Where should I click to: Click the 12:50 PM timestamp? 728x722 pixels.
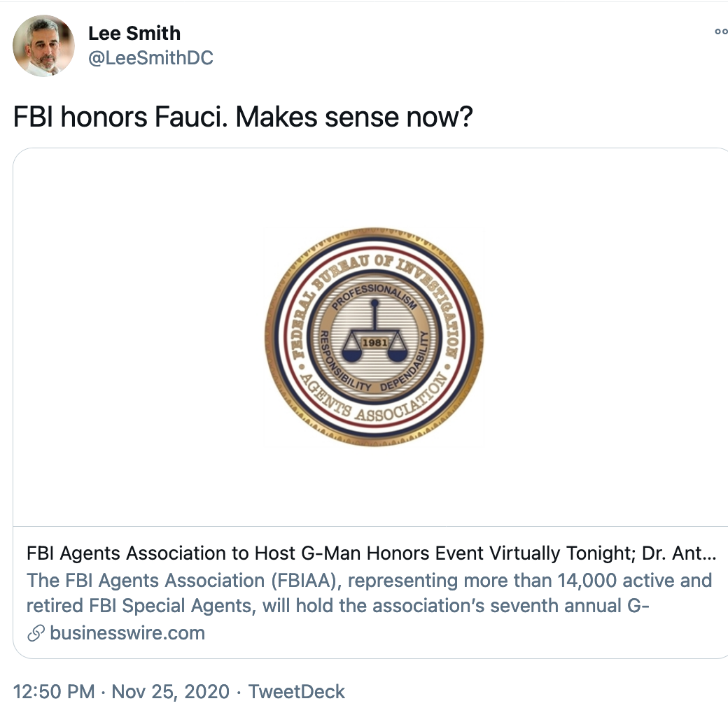[x=53, y=692]
